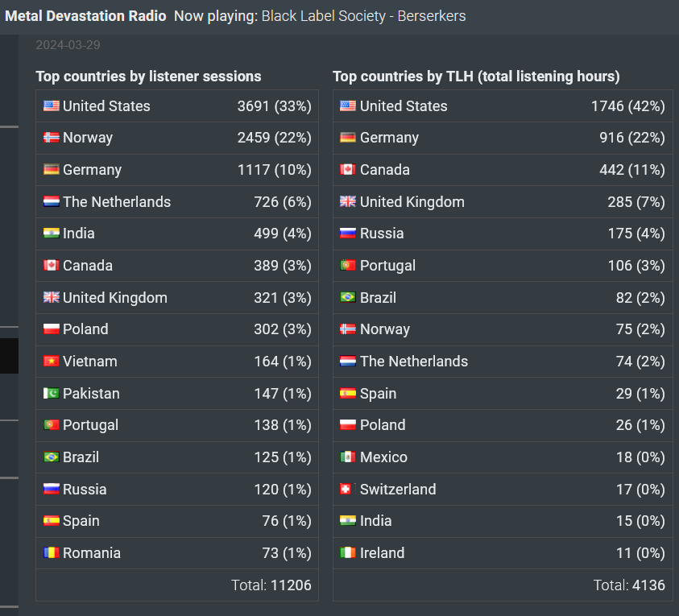Click the Switzerland flag icon
The width and height of the screenshot is (679, 616).
346,489
